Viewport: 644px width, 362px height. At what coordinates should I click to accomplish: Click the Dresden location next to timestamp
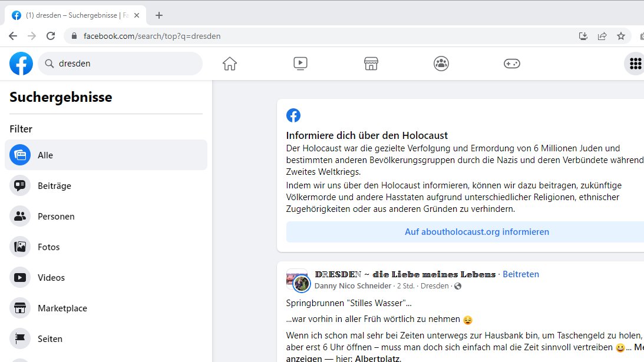point(434,285)
